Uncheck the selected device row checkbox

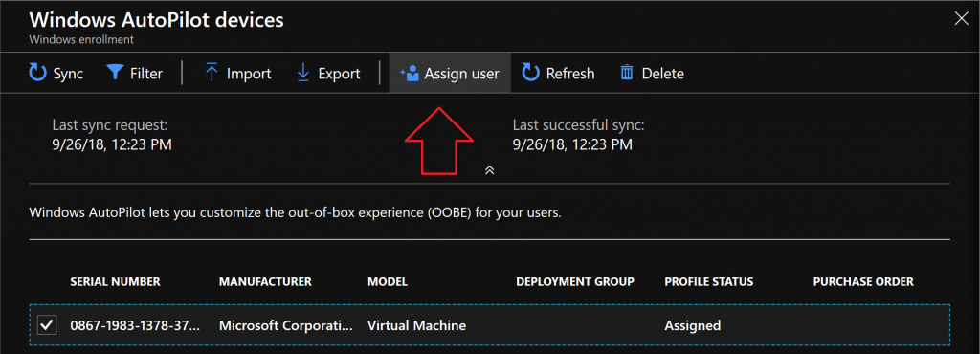(x=47, y=325)
